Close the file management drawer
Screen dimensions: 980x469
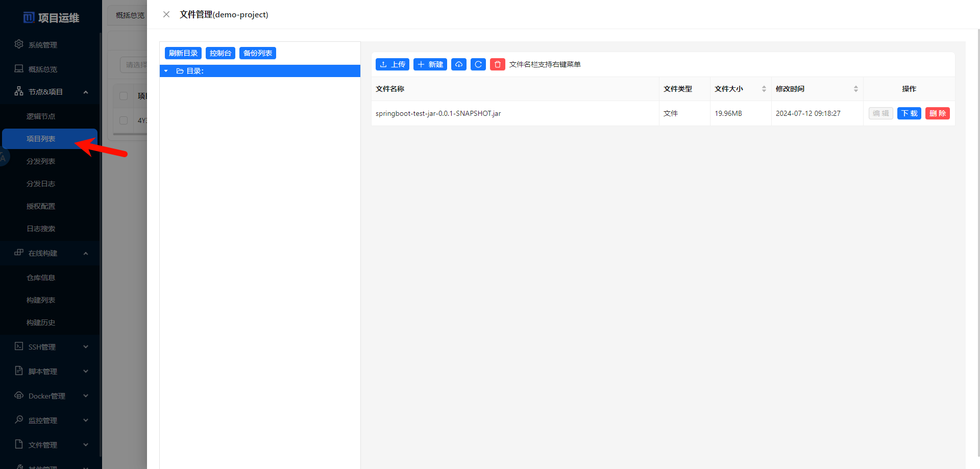[x=166, y=14]
